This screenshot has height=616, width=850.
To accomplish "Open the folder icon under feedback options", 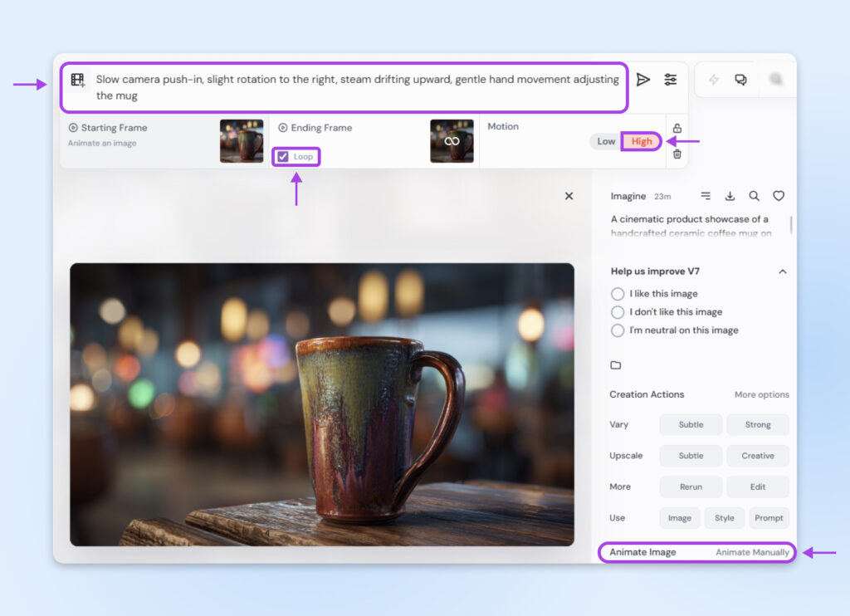I will pyautogui.click(x=616, y=365).
